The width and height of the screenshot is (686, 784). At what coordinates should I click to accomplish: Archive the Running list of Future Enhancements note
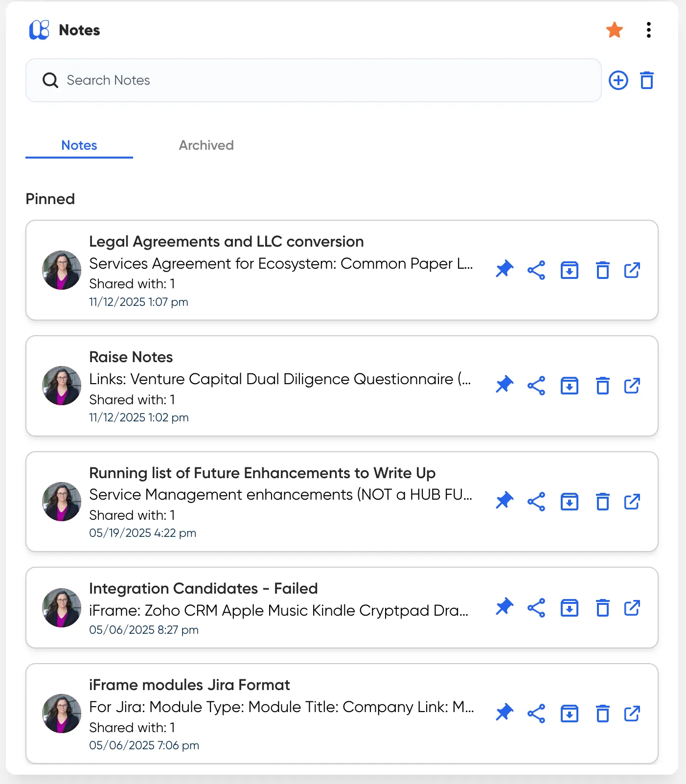click(570, 502)
